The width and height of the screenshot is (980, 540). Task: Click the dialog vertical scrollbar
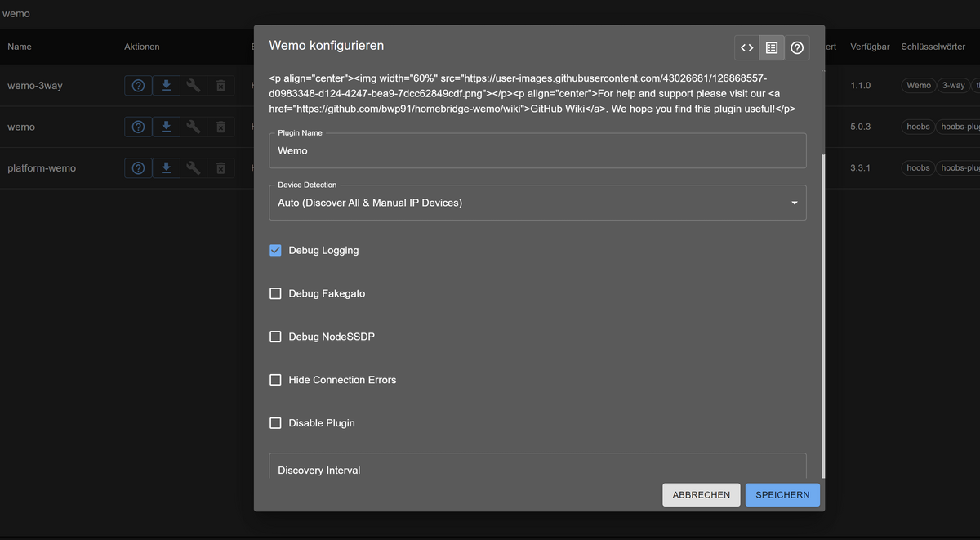coord(822,315)
